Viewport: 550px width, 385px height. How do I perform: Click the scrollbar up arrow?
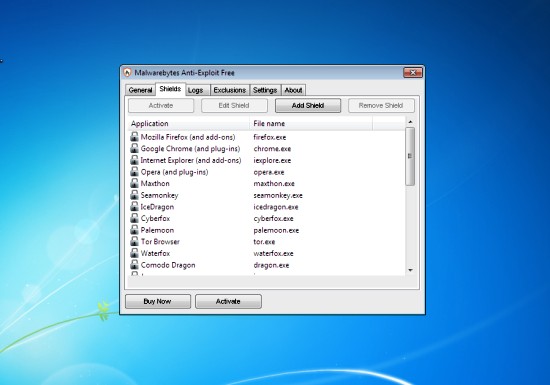click(410, 122)
